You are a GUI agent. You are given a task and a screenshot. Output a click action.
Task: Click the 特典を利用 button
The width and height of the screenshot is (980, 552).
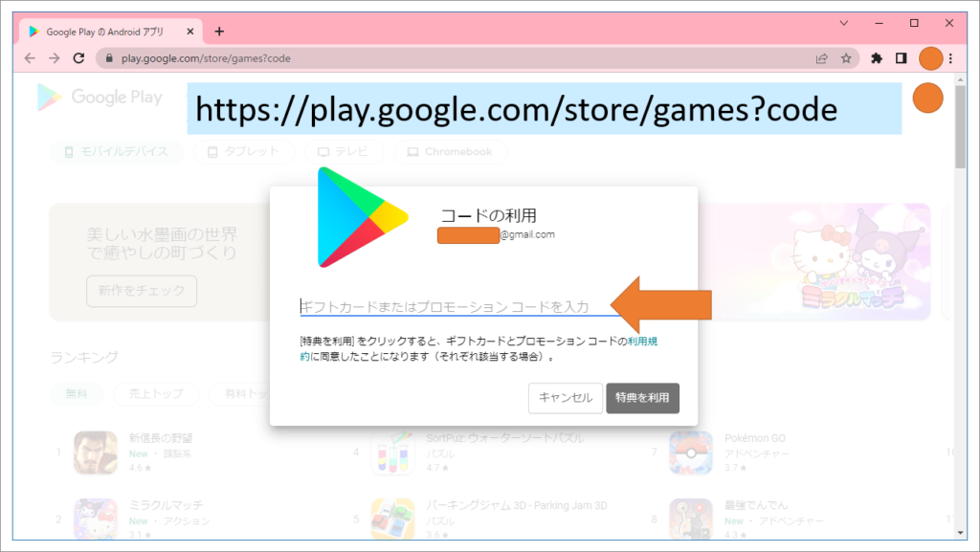pyautogui.click(x=642, y=398)
